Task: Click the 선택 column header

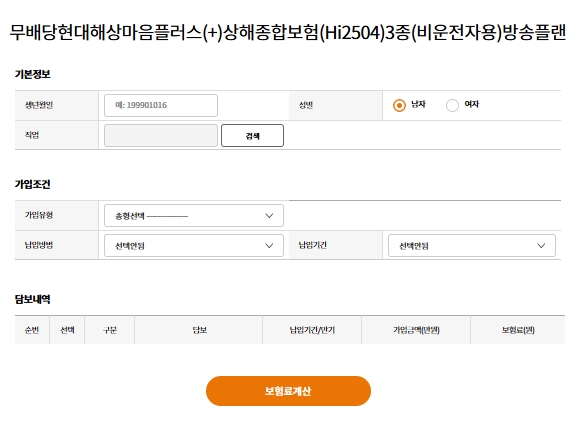Action: click(67, 330)
